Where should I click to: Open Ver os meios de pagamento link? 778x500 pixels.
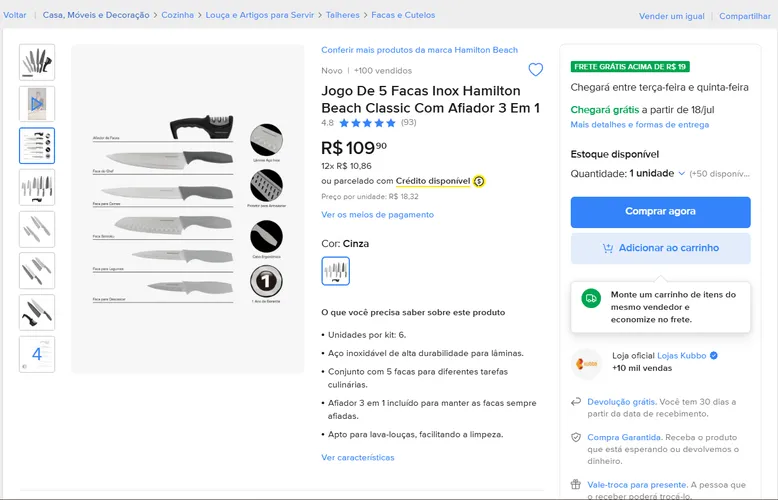point(377,215)
